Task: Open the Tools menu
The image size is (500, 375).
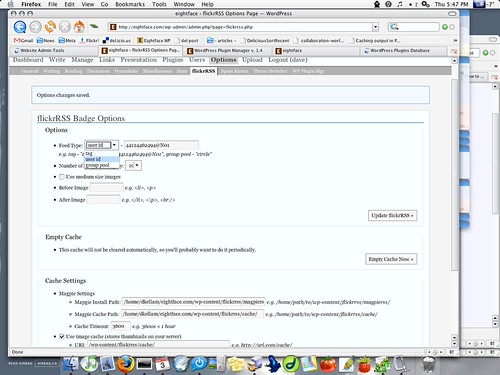Action: (x=159, y=4)
